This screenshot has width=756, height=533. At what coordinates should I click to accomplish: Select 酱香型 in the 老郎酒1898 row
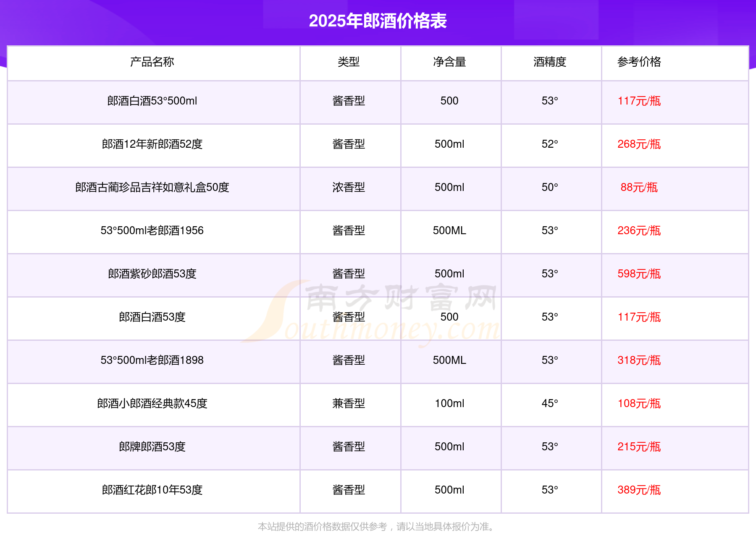[x=349, y=361]
